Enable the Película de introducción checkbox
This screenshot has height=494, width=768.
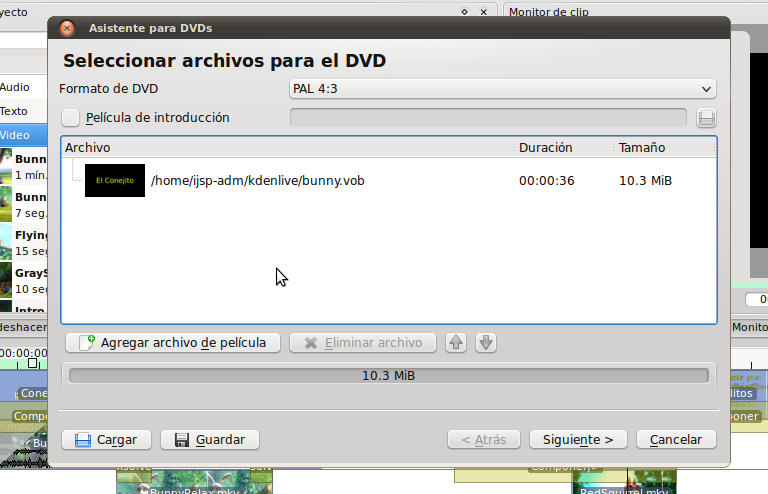71,118
